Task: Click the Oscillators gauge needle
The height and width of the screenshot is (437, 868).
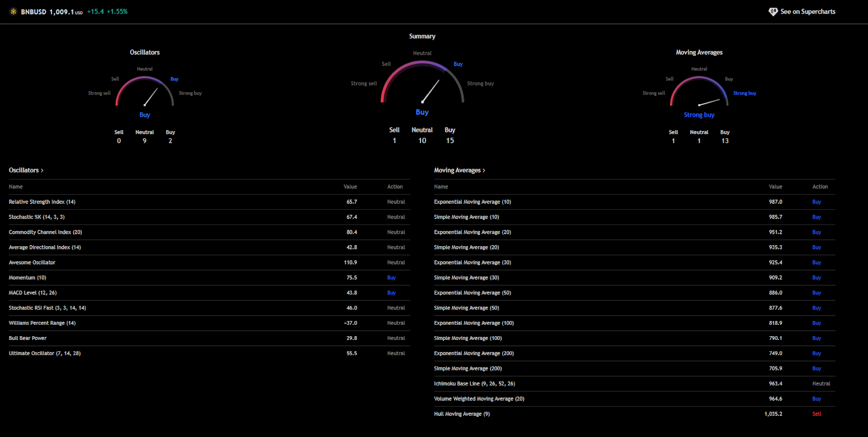Action: (151, 97)
